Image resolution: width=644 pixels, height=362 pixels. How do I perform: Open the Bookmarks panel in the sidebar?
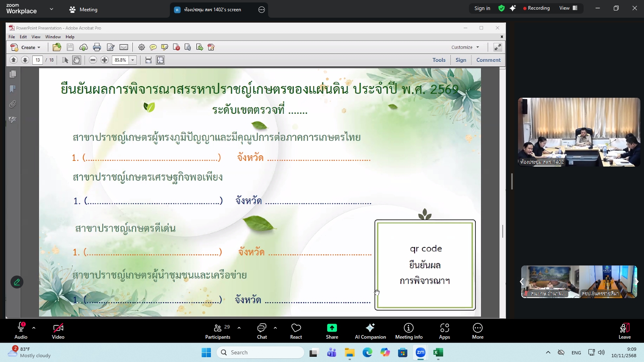(x=13, y=89)
